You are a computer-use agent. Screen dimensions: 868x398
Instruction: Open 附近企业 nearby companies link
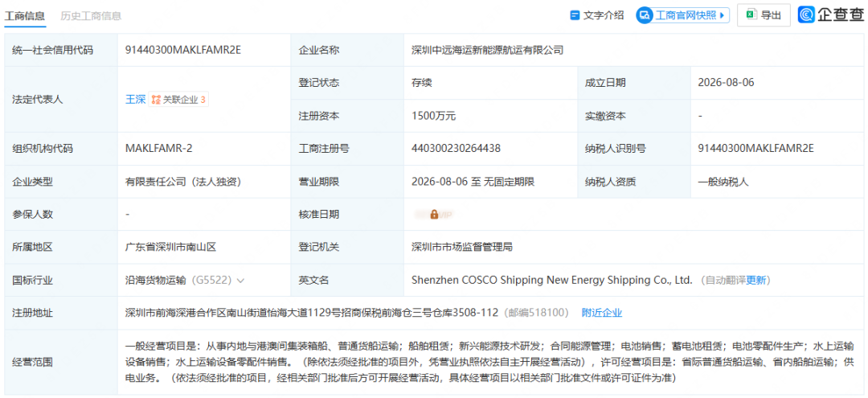(602, 314)
